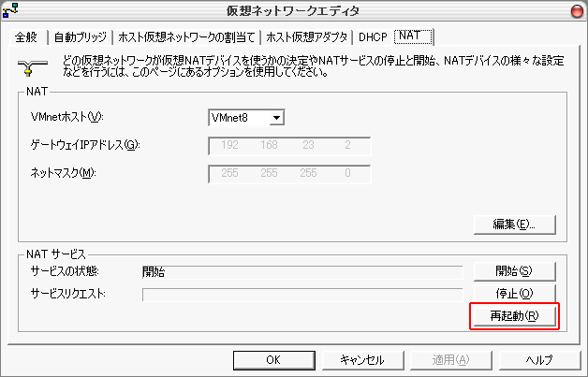
Task: Click the ネットマスク address field
Action: [289, 173]
